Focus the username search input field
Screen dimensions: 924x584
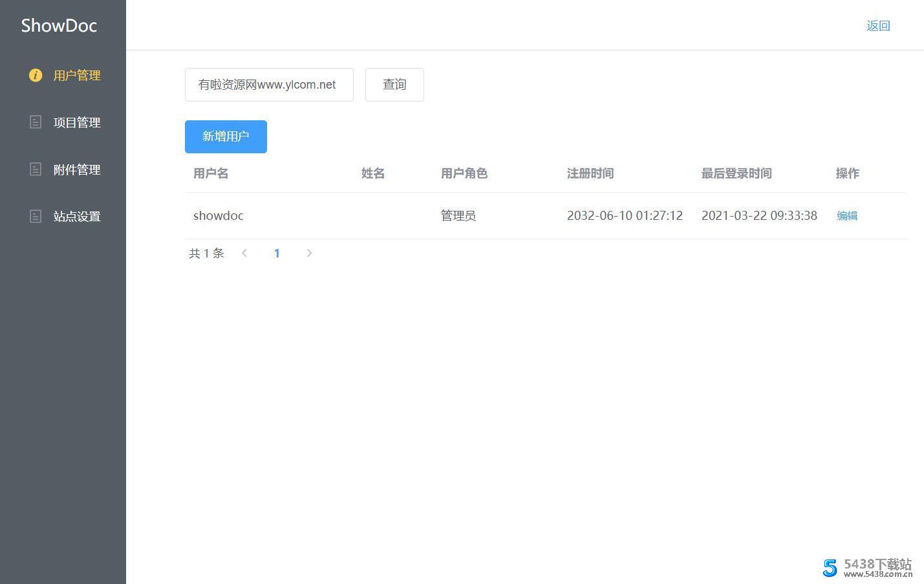pos(269,85)
